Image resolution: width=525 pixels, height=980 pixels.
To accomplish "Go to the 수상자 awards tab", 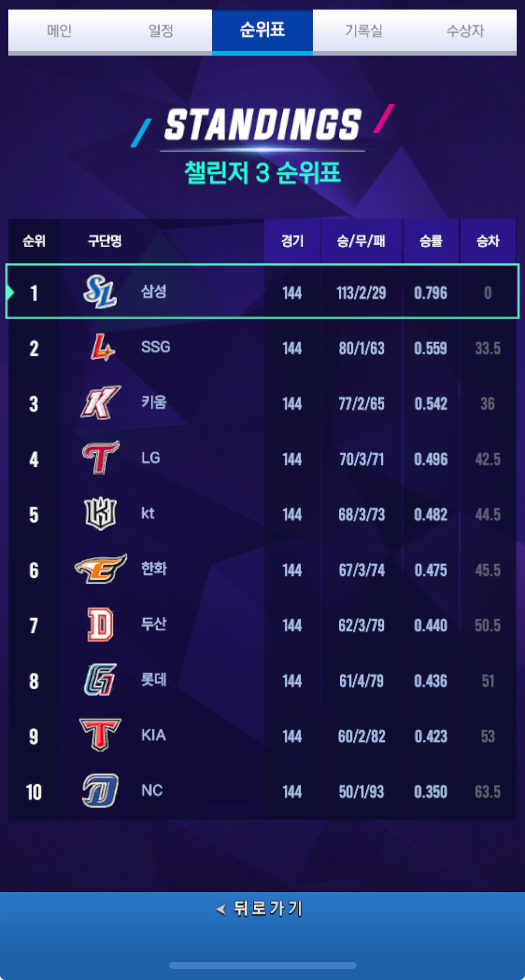I will [x=465, y=31].
